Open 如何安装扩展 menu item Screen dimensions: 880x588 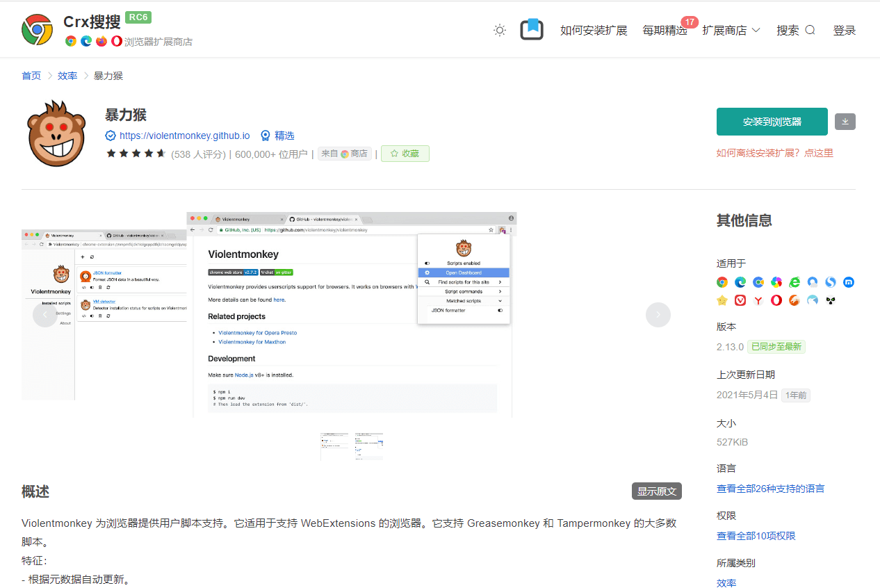click(x=594, y=30)
